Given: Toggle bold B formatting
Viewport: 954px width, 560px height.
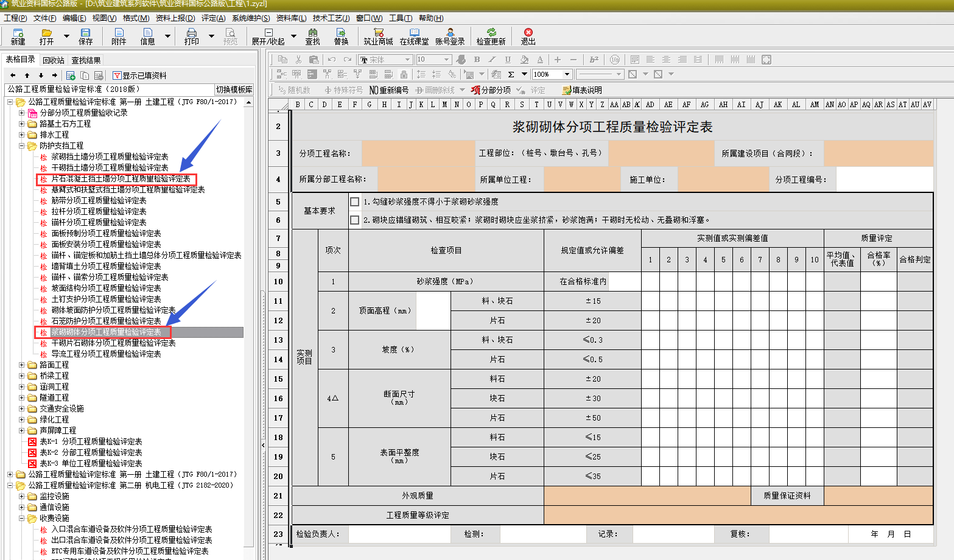Looking at the screenshot, I should pos(477,60).
